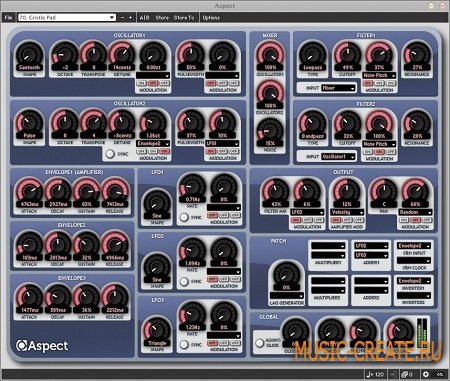
Task: Click Filter2 Bandpass type knob
Action: point(312,123)
